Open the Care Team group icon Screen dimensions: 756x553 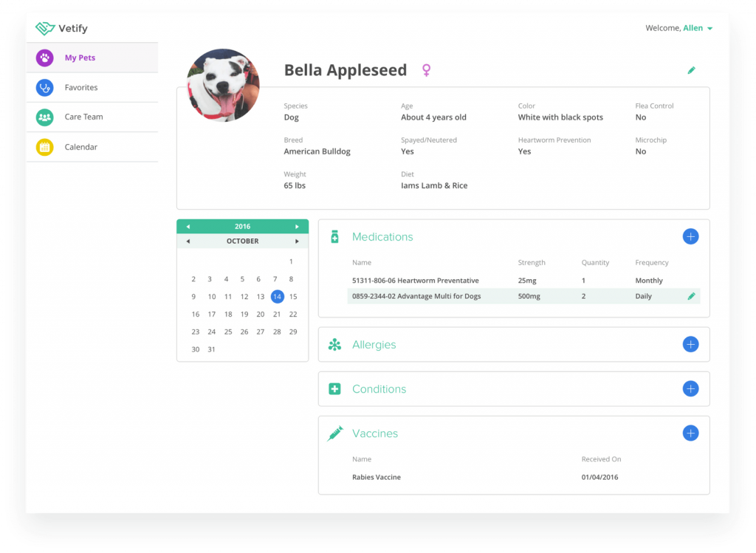(44, 117)
